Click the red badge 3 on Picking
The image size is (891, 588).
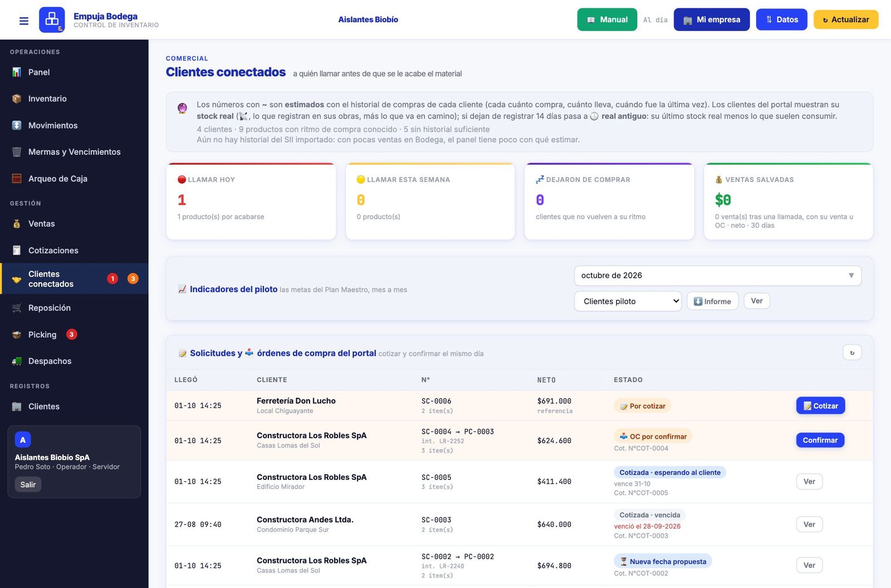click(x=71, y=334)
